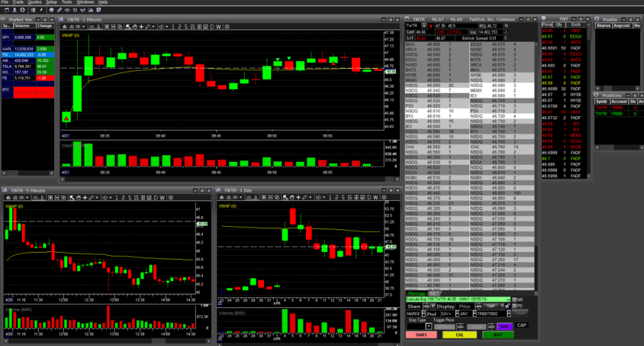The width and height of the screenshot is (644, 346).
Task: Click the Share input field
Action: (x=414, y=306)
